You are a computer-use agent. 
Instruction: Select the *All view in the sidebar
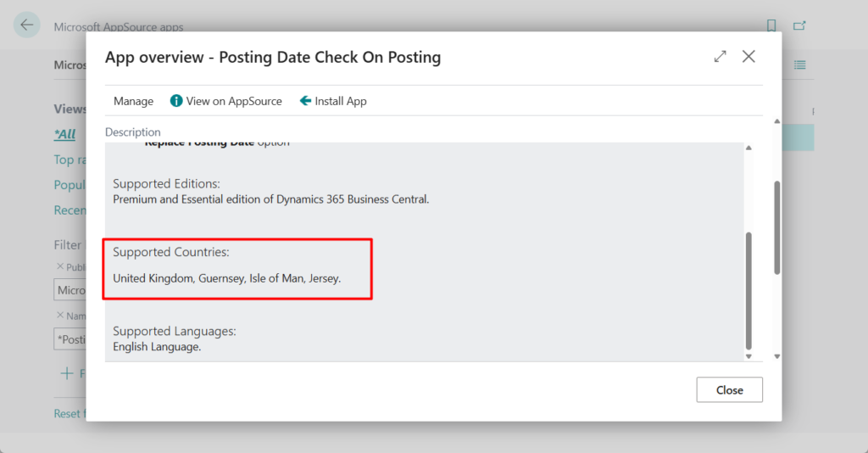[64, 134]
